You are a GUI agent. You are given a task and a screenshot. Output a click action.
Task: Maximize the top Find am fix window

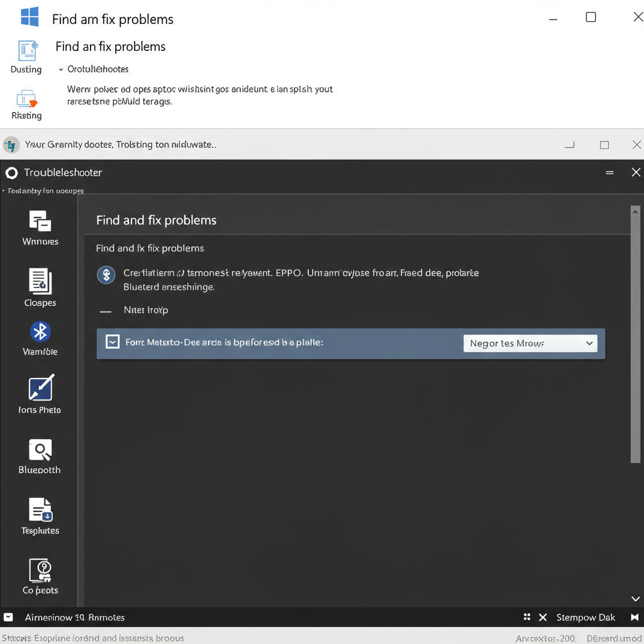click(x=591, y=17)
